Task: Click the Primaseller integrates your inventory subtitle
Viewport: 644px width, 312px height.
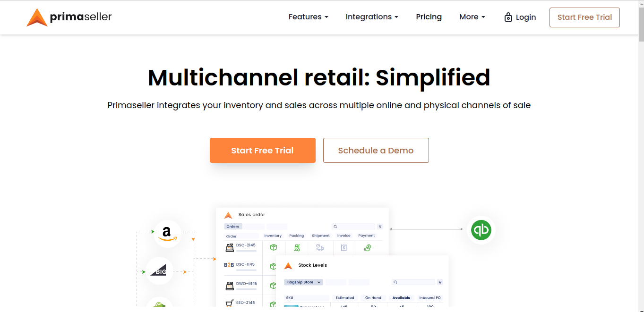Action: (x=319, y=105)
